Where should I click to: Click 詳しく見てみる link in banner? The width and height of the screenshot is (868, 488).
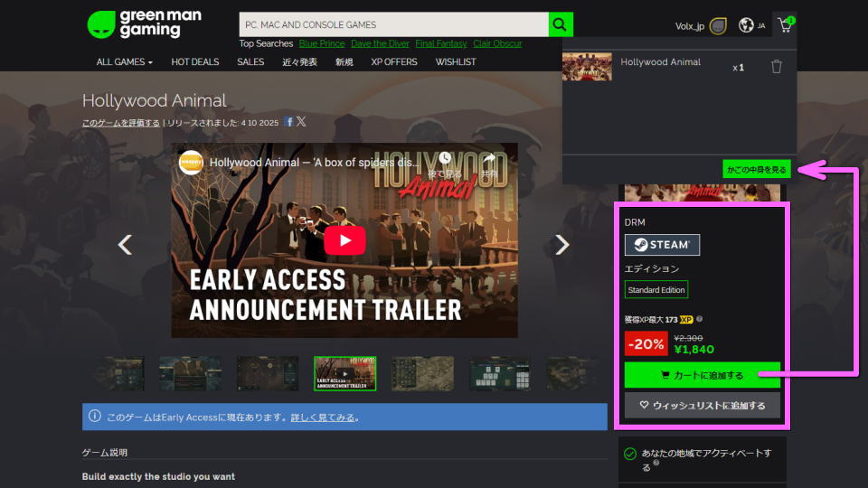click(323, 418)
